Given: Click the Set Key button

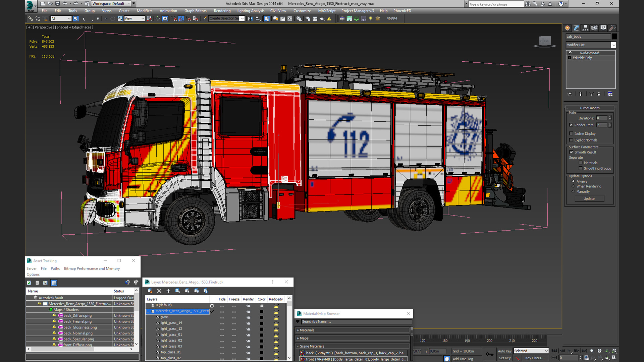Looking at the screenshot, I should [x=504, y=358].
